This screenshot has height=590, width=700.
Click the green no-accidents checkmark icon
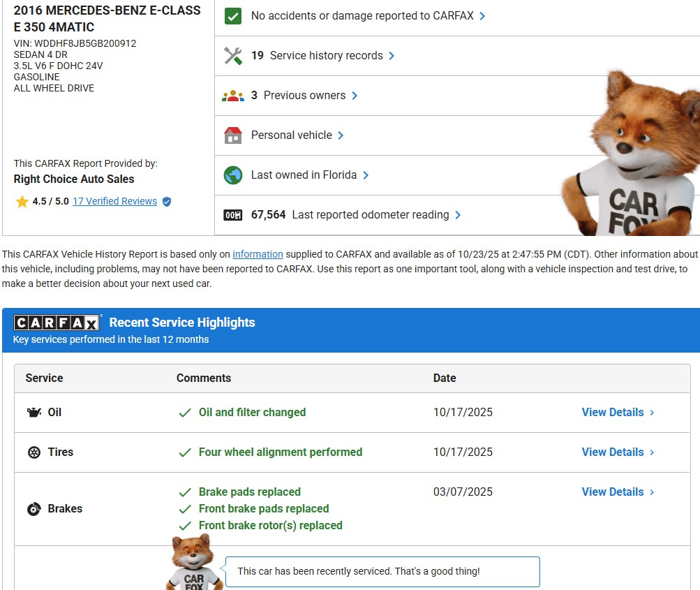pyautogui.click(x=233, y=16)
